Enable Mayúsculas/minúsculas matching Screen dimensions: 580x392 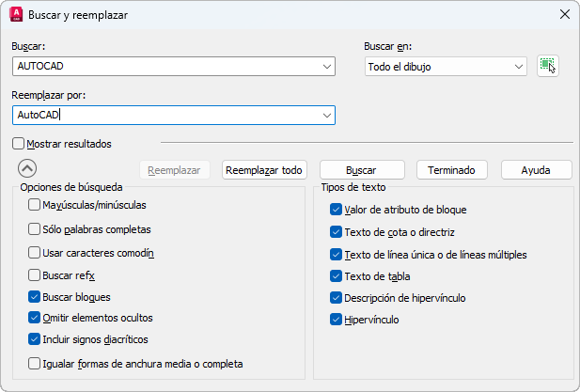point(35,205)
